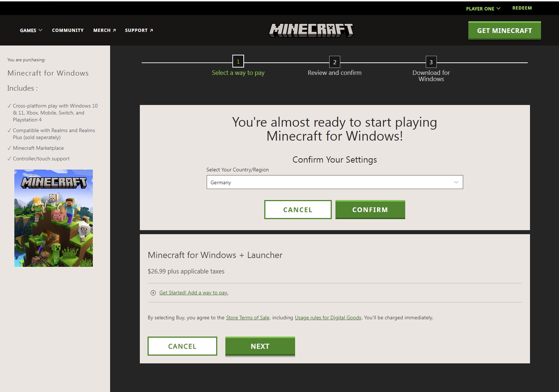559x392 pixels.
Task: Click the Minecraft box art thumbnail
Action: (53, 218)
